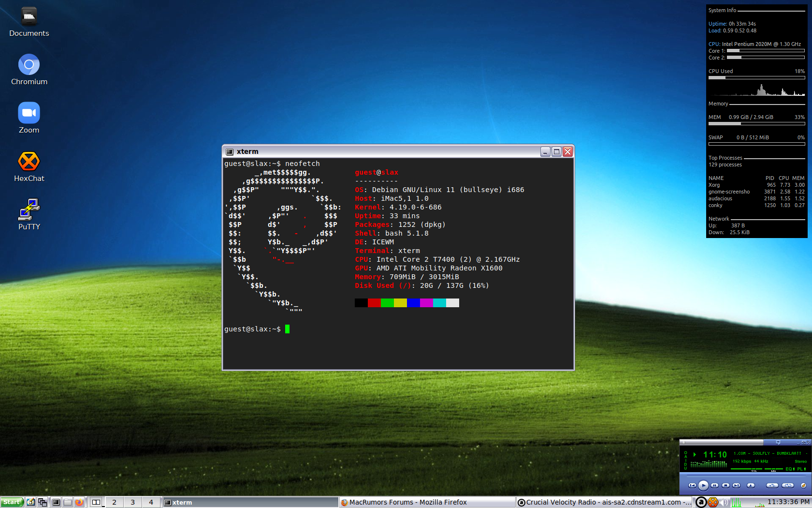
Task: Close the xterm window
Action: (x=568, y=152)
